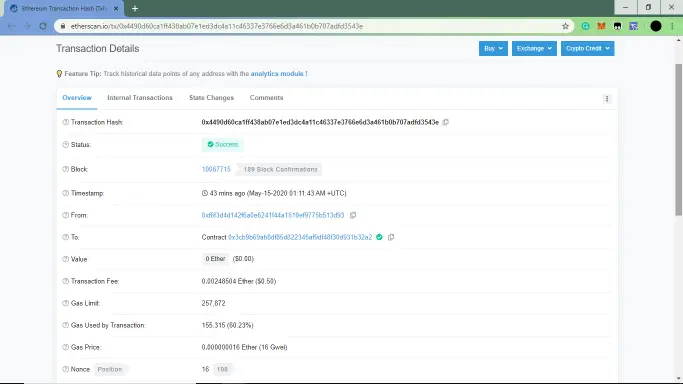Image resolution: width=683 pixels, height=384 pixels.
Task: Click help icon beside Nonce label
Action: (65, 369)
